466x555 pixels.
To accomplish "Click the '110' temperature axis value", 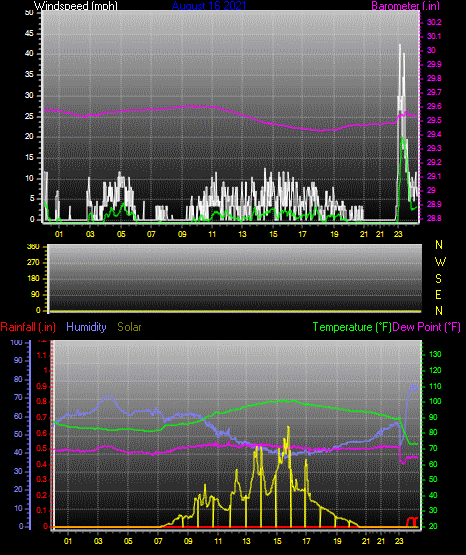I will 435,386.
